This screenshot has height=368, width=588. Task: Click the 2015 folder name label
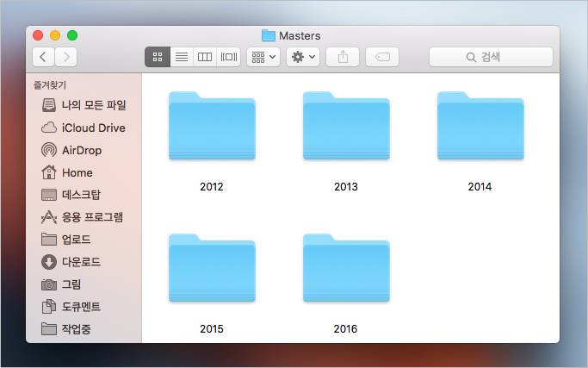pos(212,329)
